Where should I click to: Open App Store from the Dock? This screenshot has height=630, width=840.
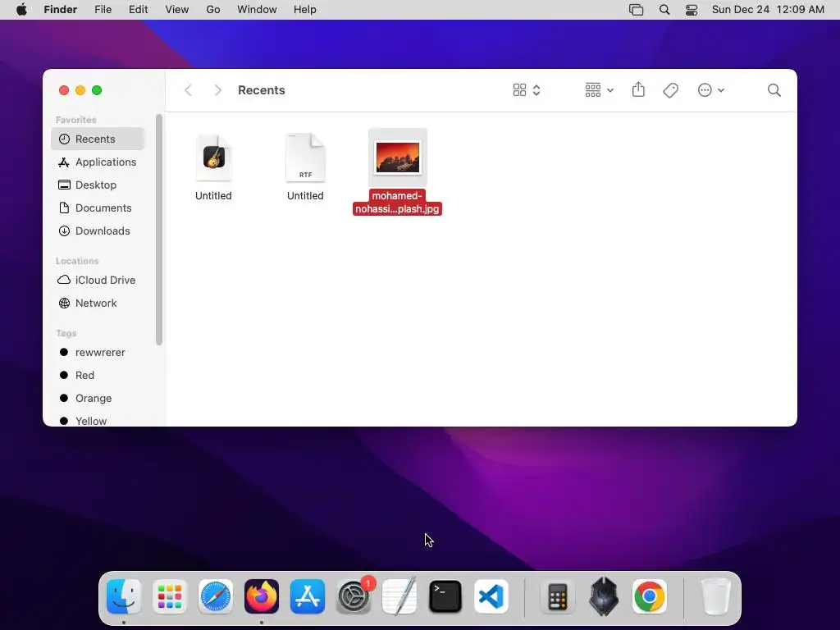click(308, 596)
